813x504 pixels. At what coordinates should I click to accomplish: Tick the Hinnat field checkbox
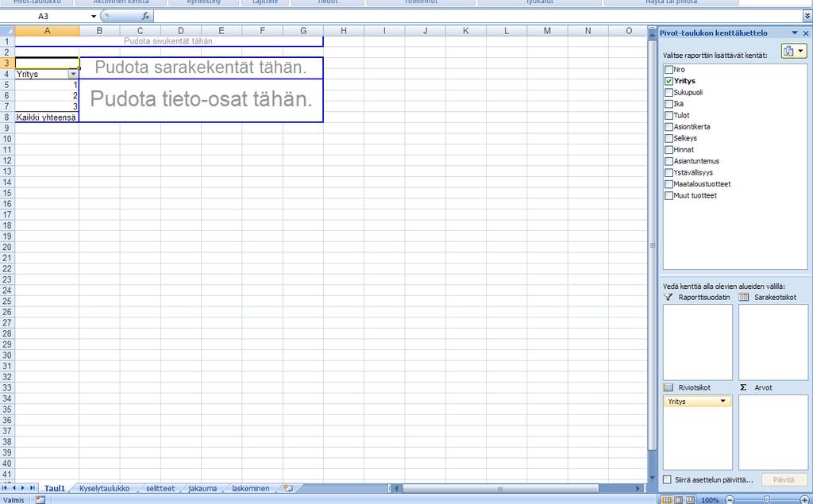(669, 149)
